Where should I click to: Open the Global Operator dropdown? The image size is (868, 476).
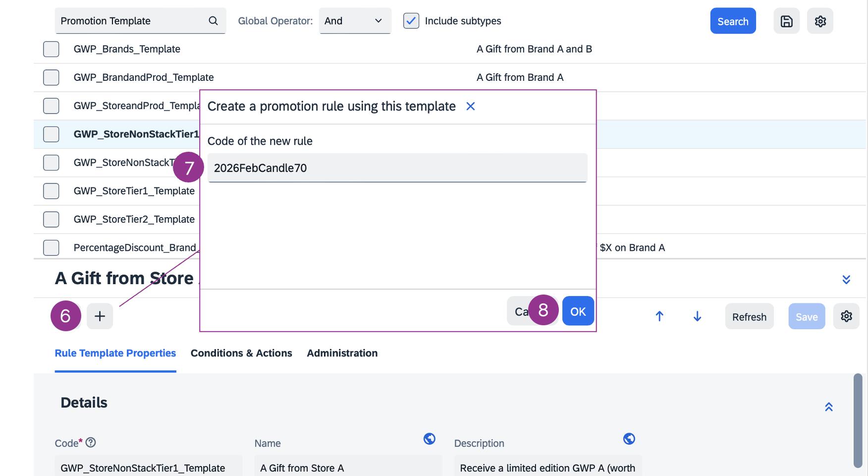[x=355, y=21]
